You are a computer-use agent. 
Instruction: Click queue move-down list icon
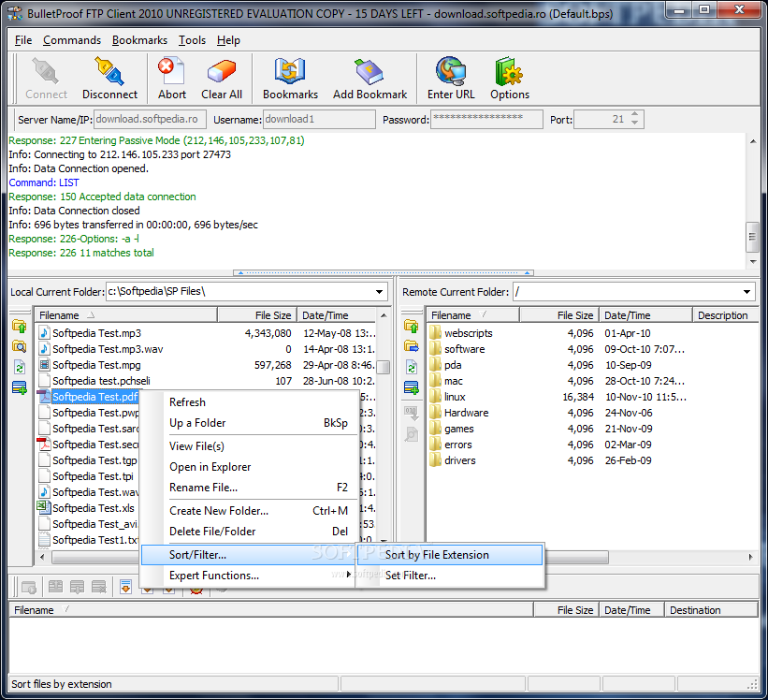coord(77,587)
